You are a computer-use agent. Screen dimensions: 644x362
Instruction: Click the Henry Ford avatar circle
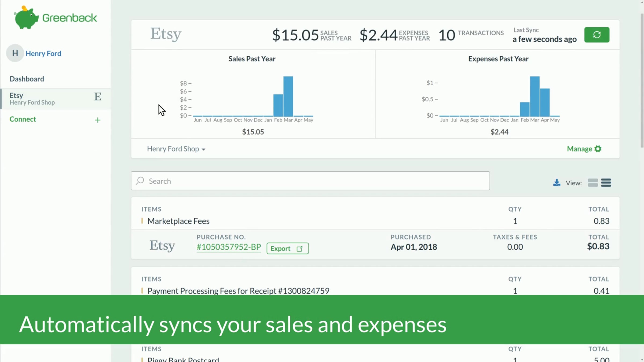point(15,53)
